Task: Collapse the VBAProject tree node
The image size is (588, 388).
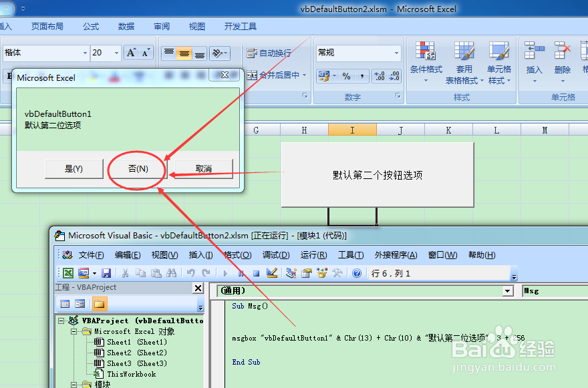Action: pyautogui.click(x=61, y=321)
